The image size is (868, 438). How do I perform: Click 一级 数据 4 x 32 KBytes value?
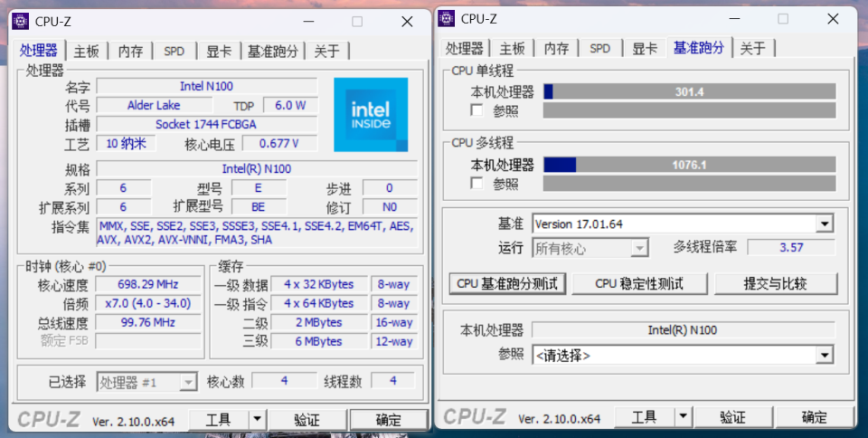click(x=319, y=284)
